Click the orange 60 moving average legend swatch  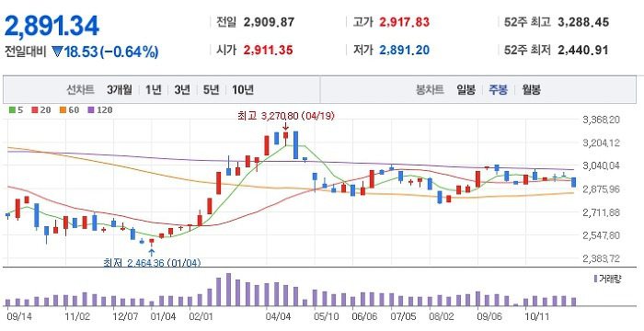tap(63, 110)
